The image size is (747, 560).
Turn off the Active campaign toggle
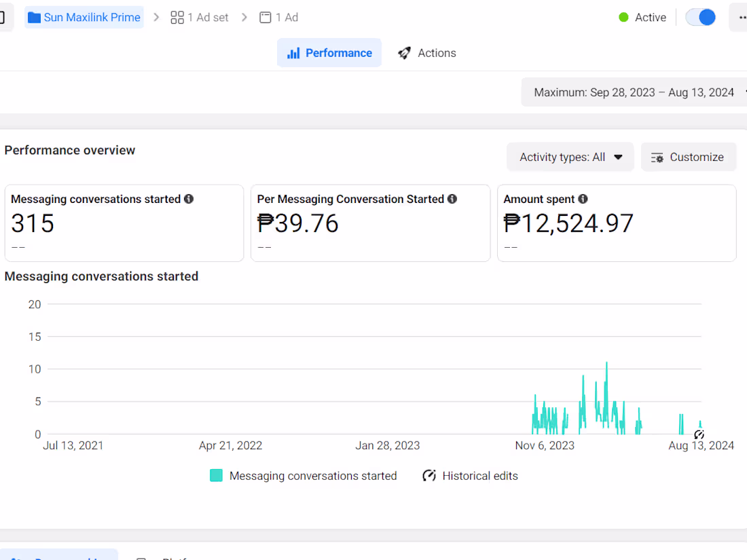[x=700, y=18]
